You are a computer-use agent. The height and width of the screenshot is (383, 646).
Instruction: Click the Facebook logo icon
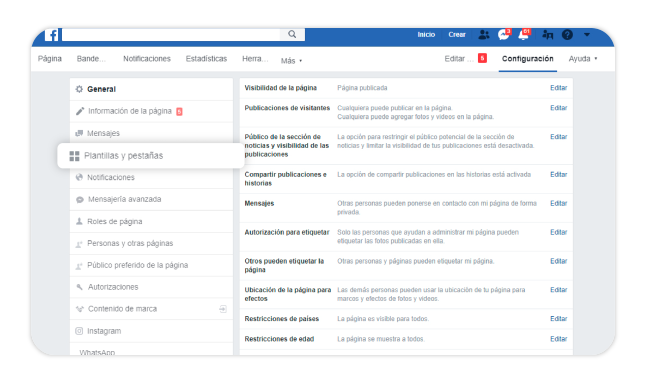coord(51,35)
